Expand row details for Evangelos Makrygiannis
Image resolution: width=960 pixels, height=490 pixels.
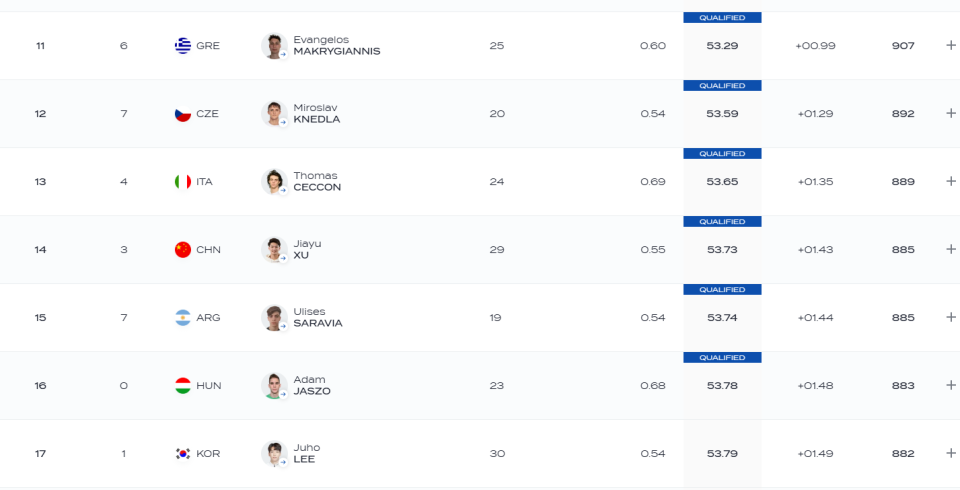(x=951, y=45)
